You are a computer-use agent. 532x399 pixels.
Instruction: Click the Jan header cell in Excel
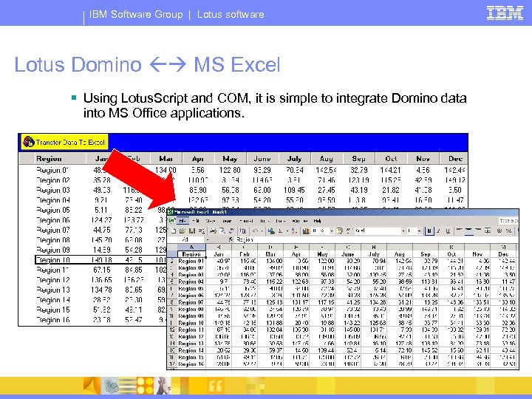(x=219, y=254)
